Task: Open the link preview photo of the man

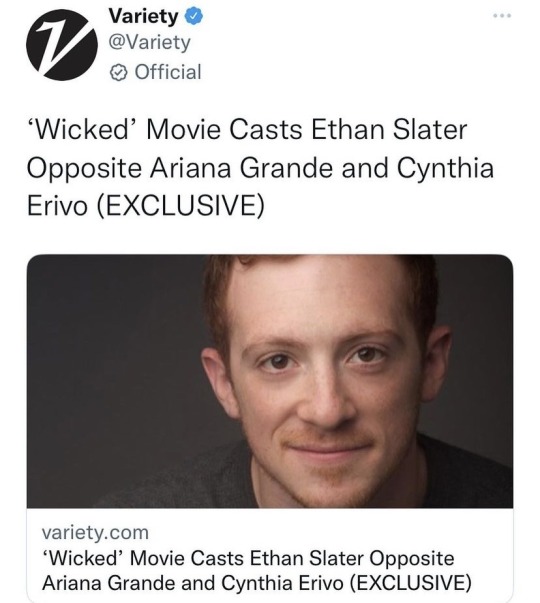Action: [270, 381]
